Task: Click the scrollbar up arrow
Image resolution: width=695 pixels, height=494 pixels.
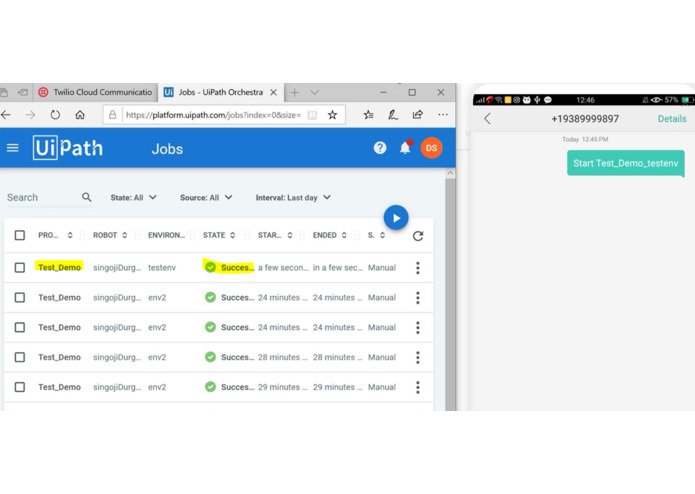Action: pos(450,173)
